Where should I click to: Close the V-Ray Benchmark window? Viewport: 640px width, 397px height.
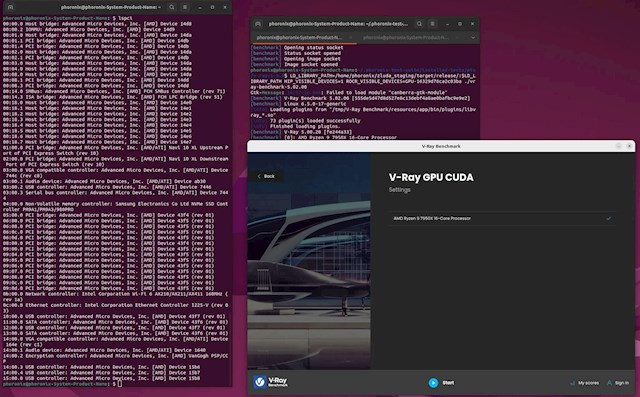629,146
